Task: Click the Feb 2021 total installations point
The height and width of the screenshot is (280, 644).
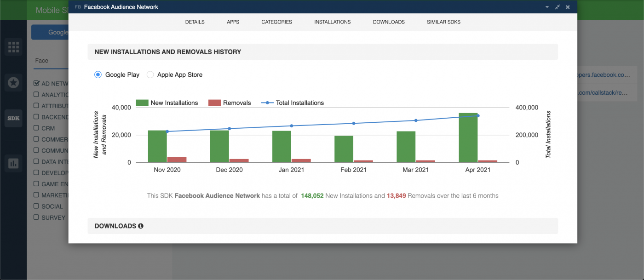Action: point(354,123)
